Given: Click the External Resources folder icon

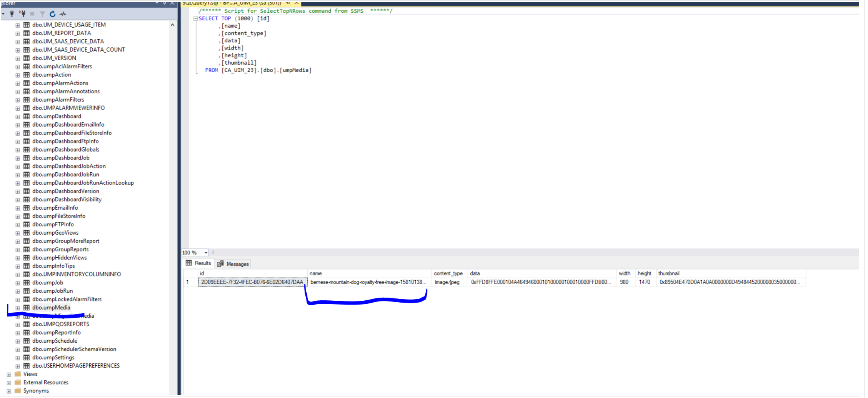Looking at the screenshot, I should pyautogui.click(x=18, y=382).
